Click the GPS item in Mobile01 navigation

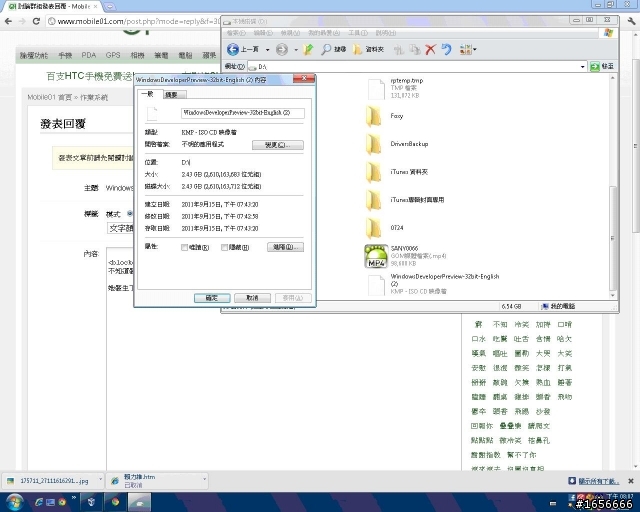coord(113,56)
